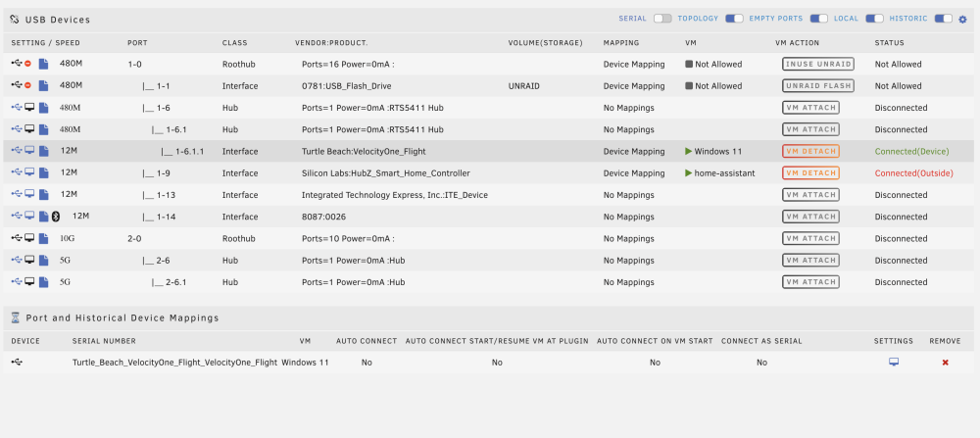Screen dimensions: 980x438
Task: Detach VelocityOne_Flight from the Windows 11 VM
Action: tap(810, 151)
